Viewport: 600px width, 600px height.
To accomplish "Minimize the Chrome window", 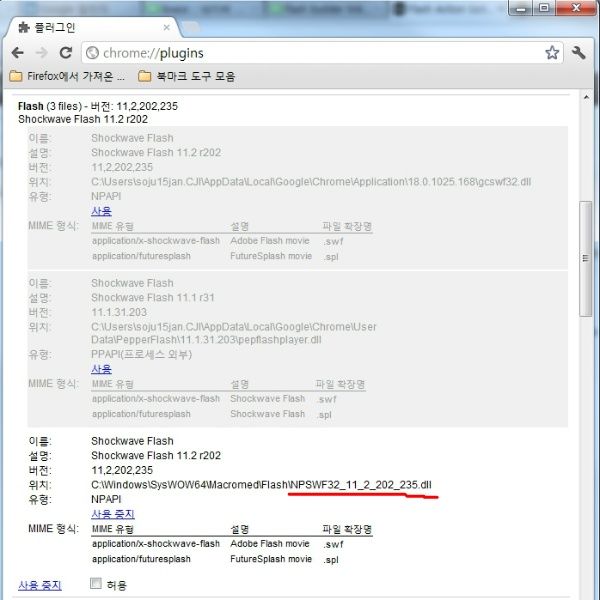I will tap(521, 8).
